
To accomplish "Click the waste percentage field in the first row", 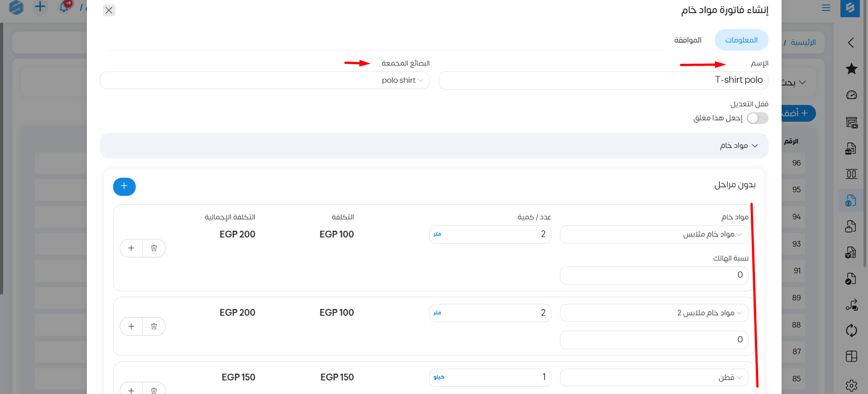I will (x=654, y=275).
